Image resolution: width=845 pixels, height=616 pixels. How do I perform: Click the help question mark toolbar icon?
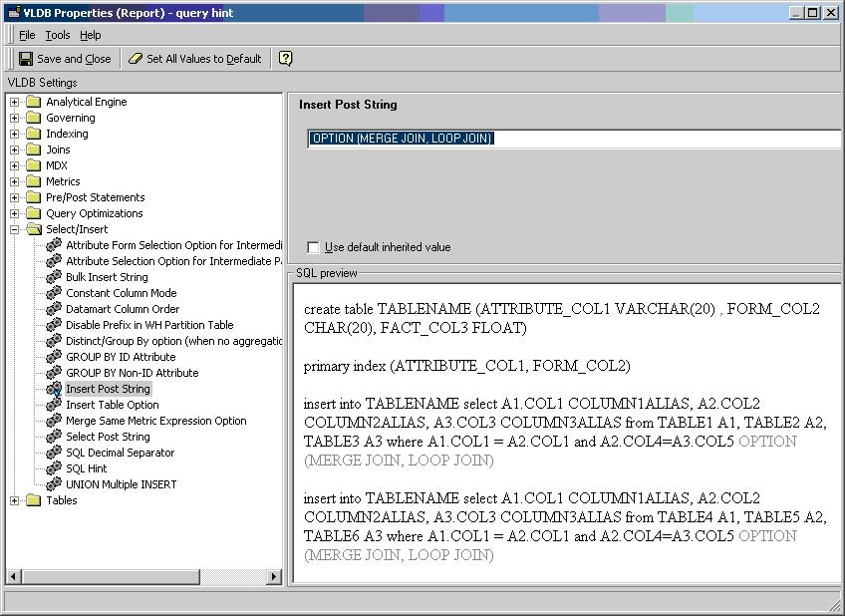click(286, 59)
